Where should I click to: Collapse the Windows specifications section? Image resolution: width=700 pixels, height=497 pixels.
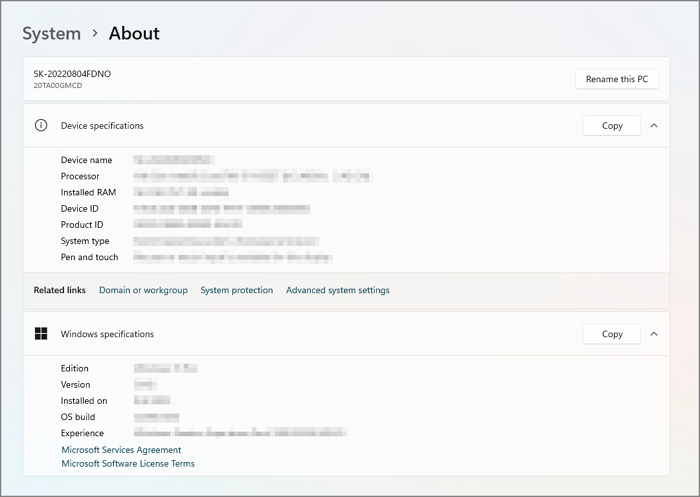654,334
